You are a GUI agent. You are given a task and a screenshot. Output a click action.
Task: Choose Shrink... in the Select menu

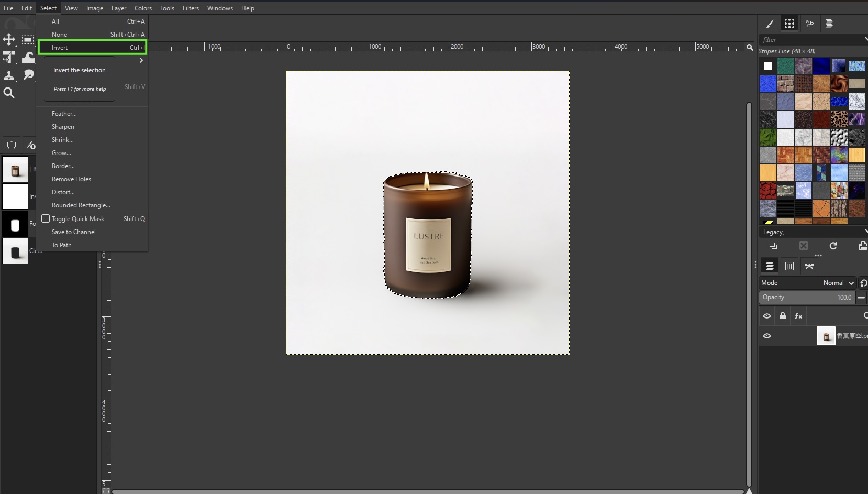92,140
